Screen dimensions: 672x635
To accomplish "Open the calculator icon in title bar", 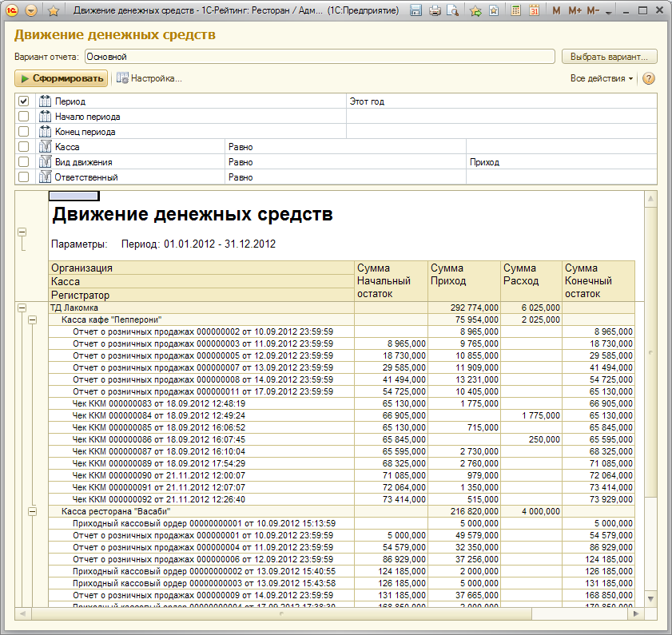I will coord(516,11).
